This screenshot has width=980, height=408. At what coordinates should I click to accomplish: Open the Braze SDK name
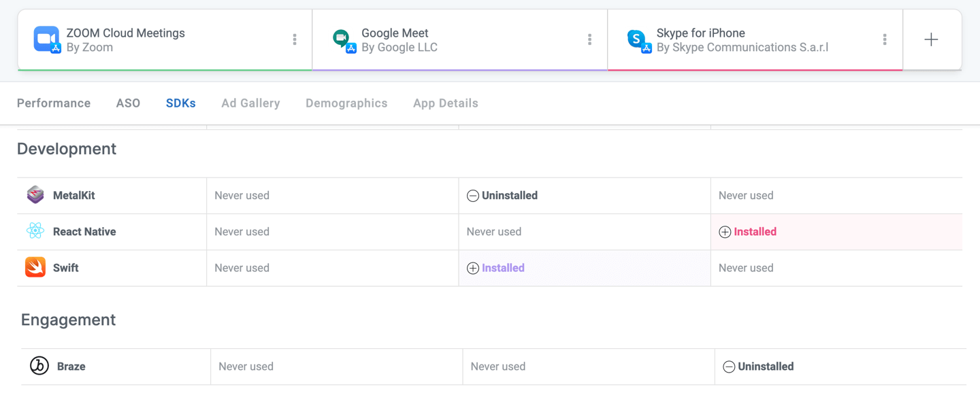click(71, 367)
